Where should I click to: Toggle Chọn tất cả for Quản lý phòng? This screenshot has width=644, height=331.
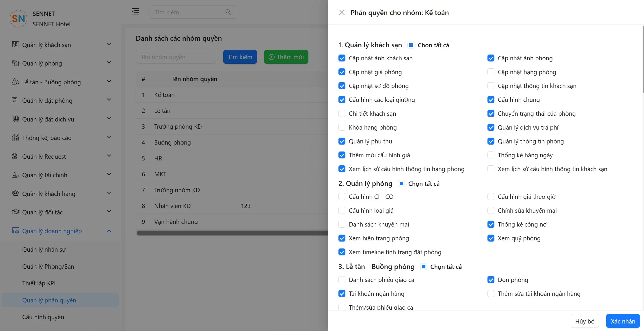click(401, 184)
